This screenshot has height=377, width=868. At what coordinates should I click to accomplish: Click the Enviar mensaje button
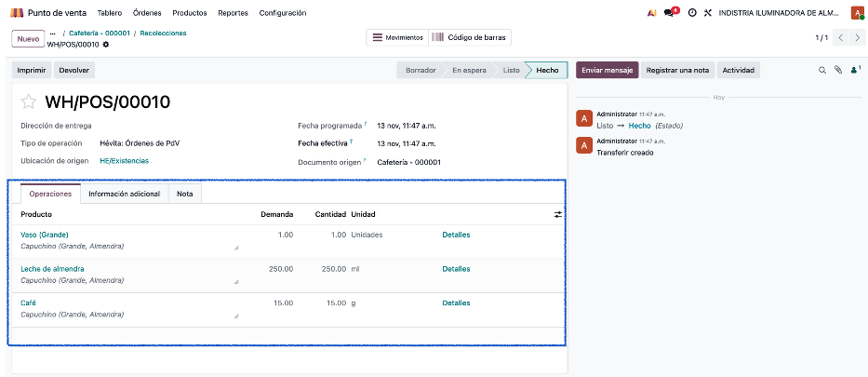[607, 70]
